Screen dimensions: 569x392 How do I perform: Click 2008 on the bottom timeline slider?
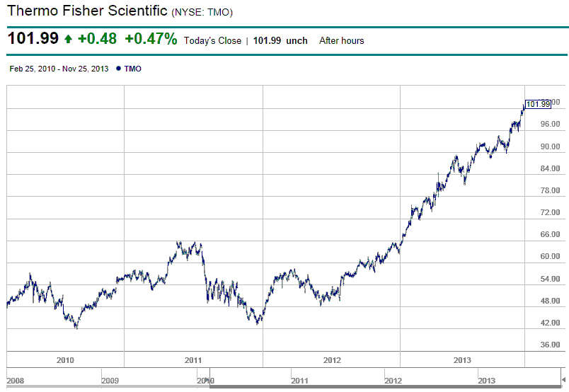click(x=16, y=381)
